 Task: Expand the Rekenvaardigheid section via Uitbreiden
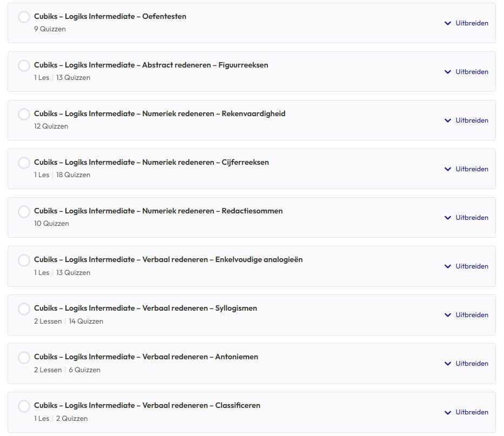pos(472,120)
